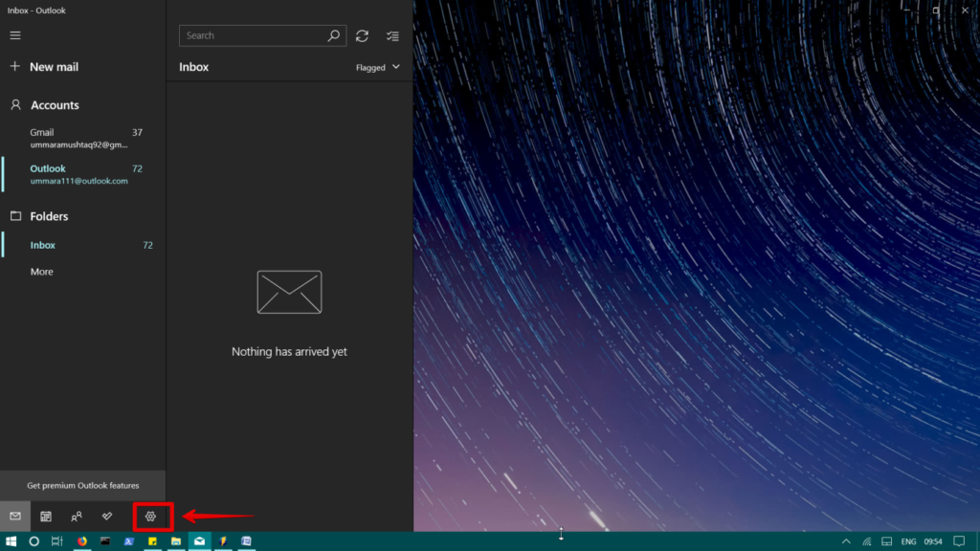
Task: Open the clock showing 09:54
Action: (933, 541)
